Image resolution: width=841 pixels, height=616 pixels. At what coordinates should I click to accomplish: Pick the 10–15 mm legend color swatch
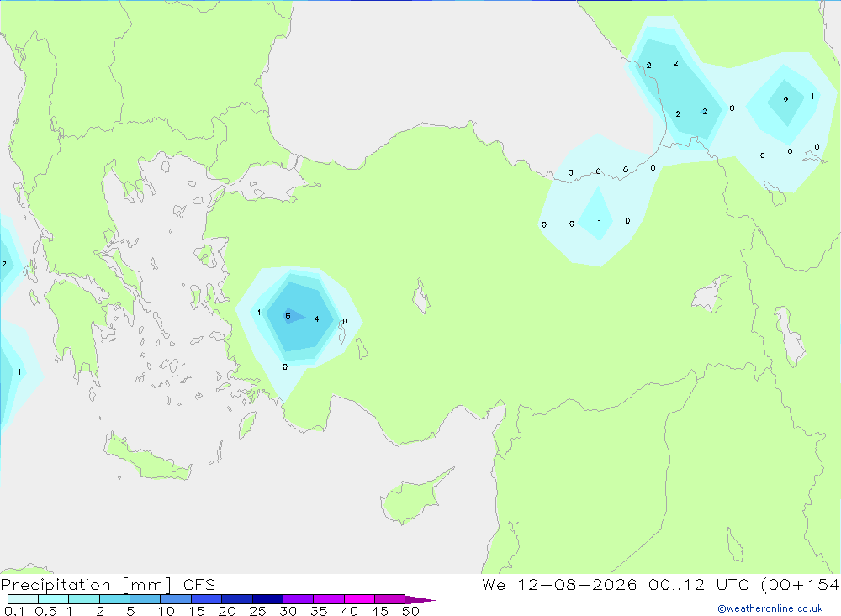coord(176,599)
